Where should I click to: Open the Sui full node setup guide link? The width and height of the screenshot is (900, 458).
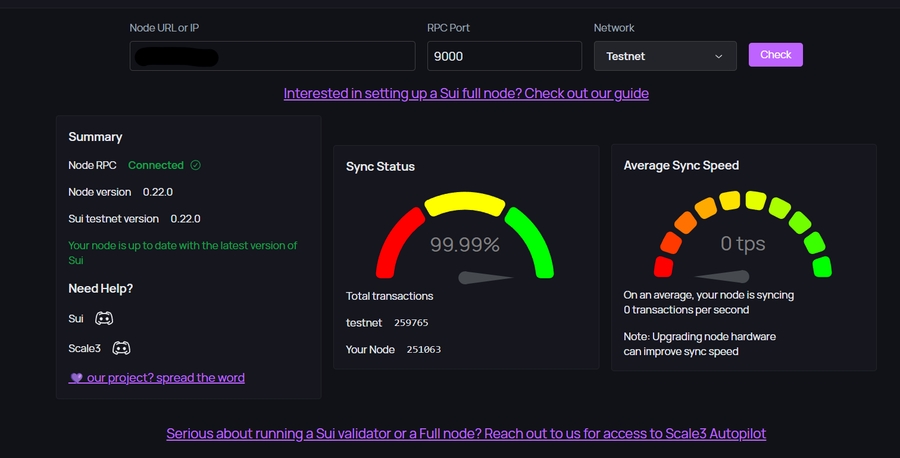(x=466, y=93)
